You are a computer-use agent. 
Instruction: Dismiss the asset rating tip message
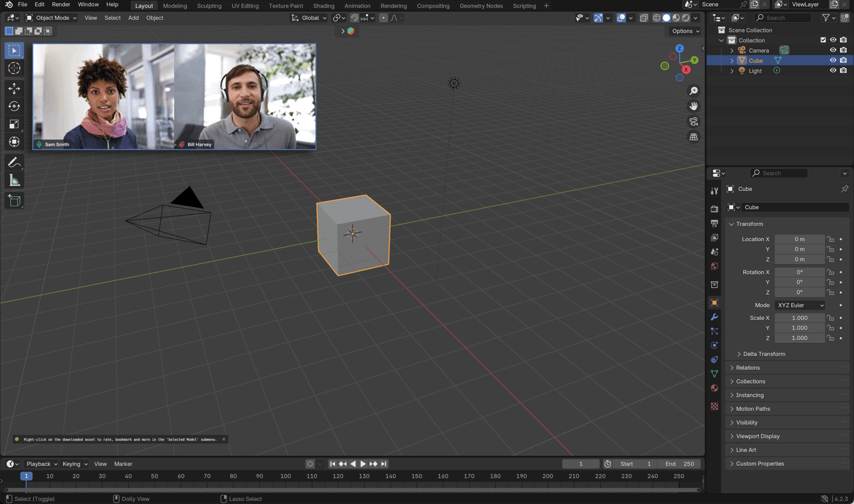(224, 439)
